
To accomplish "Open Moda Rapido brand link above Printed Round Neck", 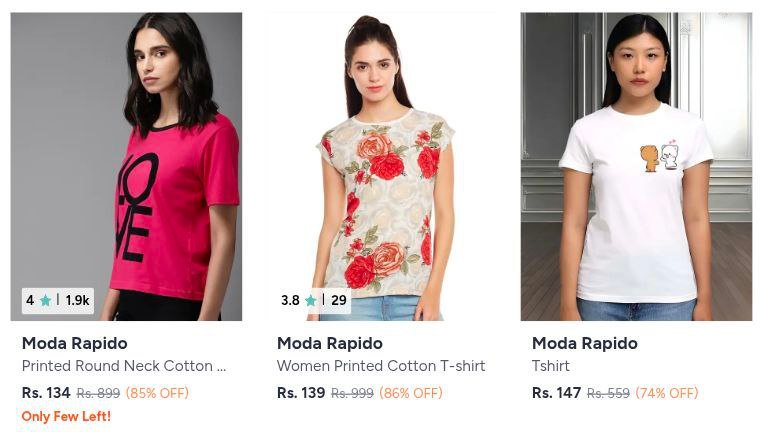I will (x=74, y=343).
